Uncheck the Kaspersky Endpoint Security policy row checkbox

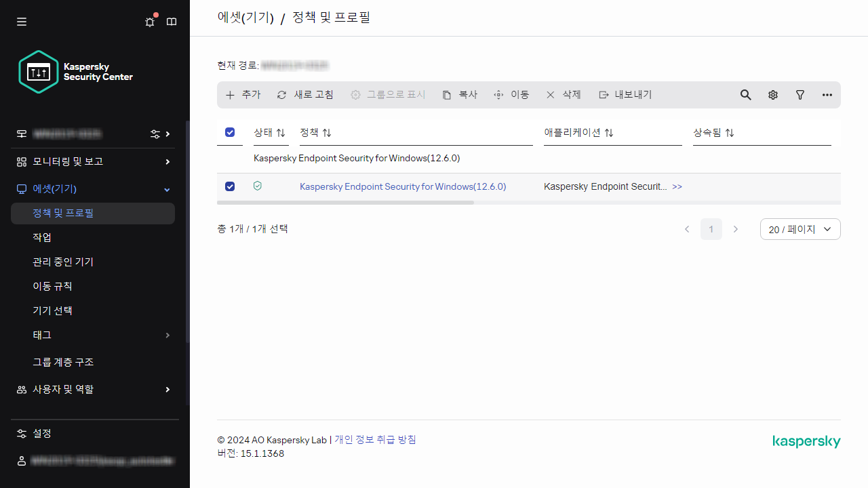click(230, 186)
